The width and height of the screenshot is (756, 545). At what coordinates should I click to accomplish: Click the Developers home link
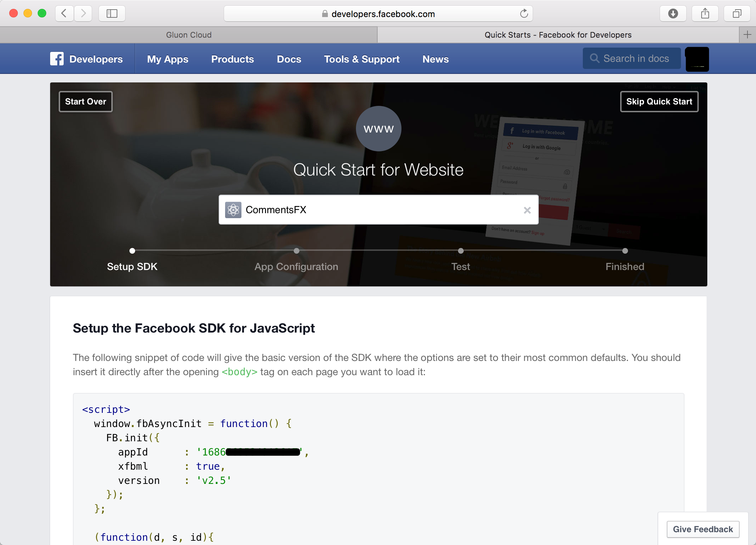[96, 59]
